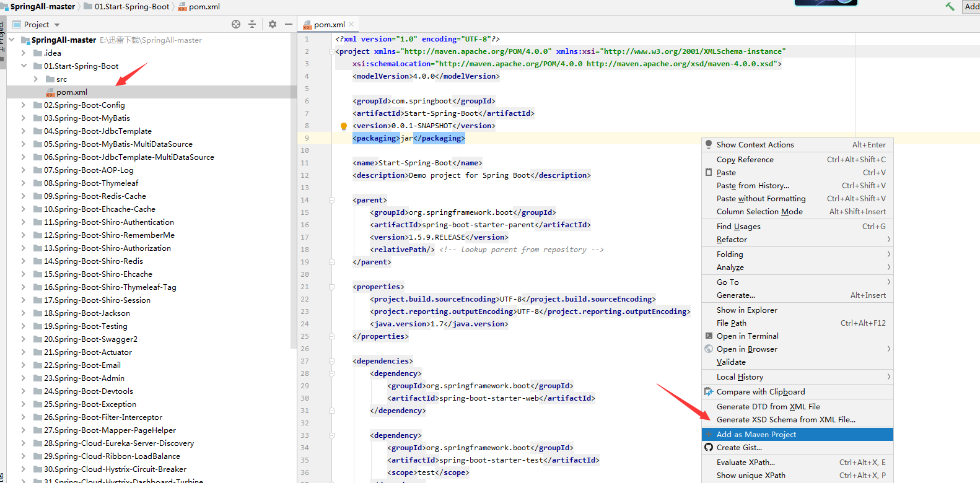The image size is (980, 483).
Task: Choose Add as Maven Project
Action: click(x=797, y=434)
